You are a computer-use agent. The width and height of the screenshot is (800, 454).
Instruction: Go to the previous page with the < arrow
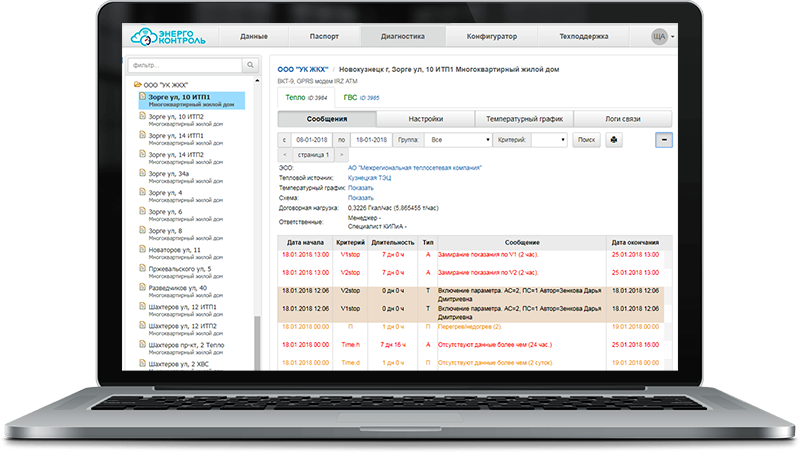pyautogui.click(x=285, y=155)
